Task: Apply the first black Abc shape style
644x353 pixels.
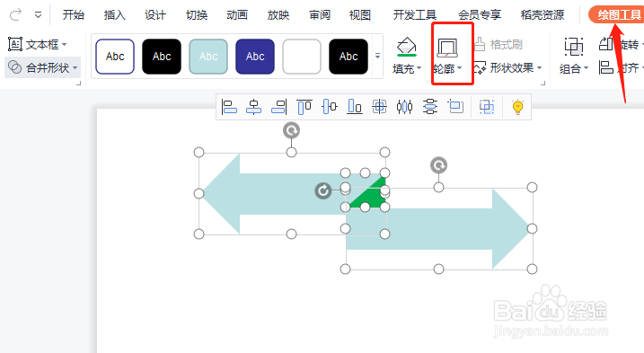Action: pos(162,57)
